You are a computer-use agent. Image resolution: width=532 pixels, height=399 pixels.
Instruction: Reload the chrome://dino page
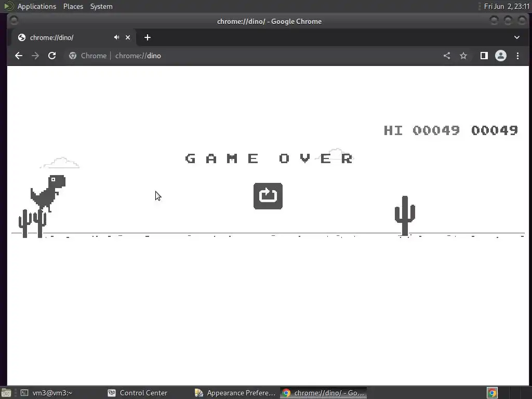tap(52, 56)
